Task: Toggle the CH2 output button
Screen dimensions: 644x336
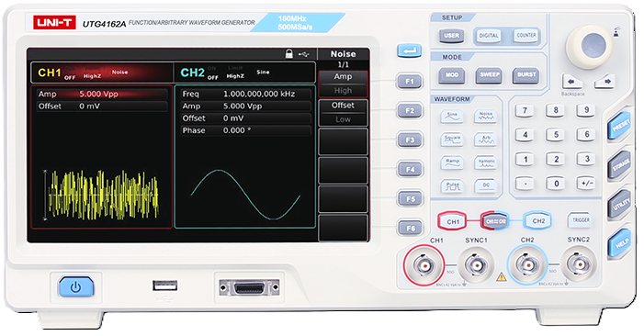Action: click(538, 221)
